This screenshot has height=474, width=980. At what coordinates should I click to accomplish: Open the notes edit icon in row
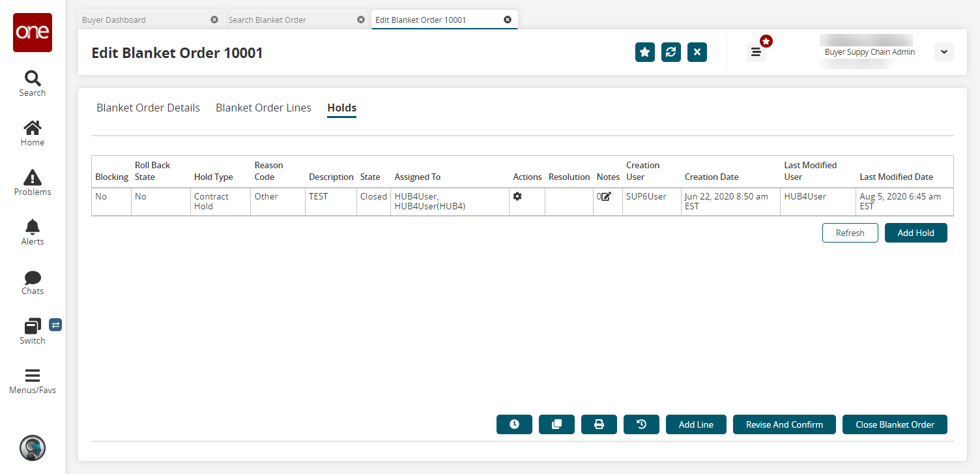[x=606, y=196]
